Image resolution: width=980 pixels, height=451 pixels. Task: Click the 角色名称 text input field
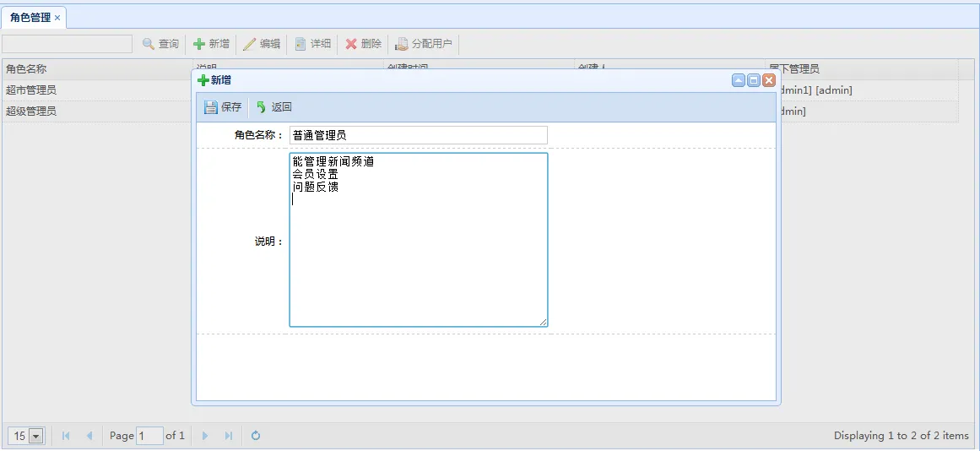(418, 135)
